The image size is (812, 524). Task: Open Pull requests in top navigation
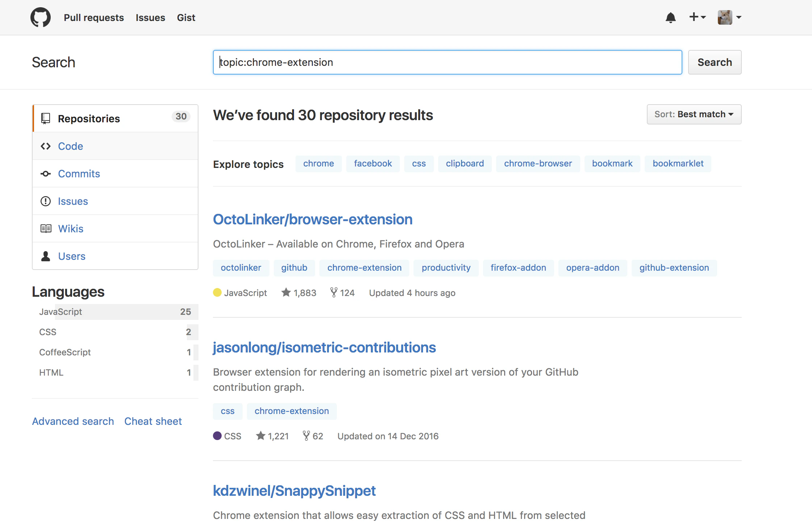[x=94, y=17]
